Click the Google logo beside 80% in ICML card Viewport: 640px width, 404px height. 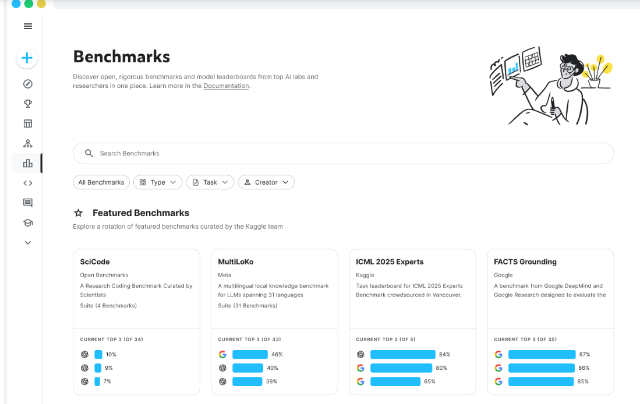point(360,368)
